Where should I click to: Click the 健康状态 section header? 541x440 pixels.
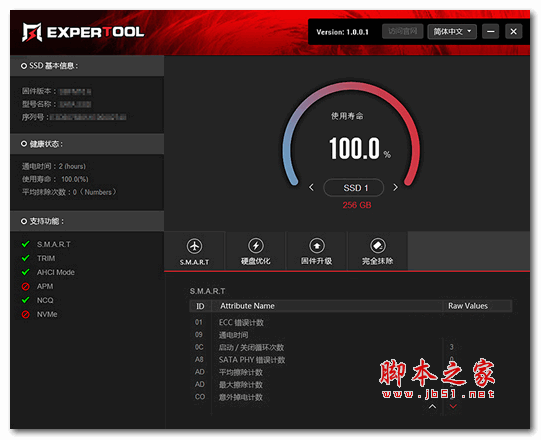click(87, 144)
